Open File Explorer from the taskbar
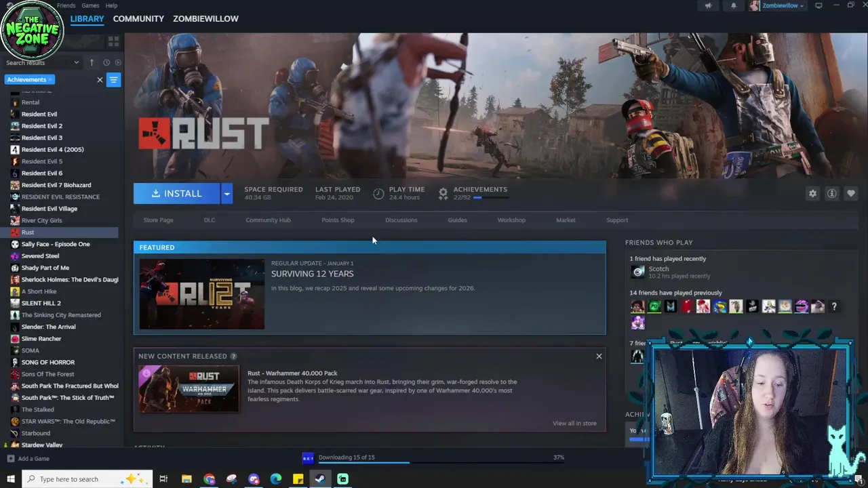This screenshot has height=488, width=868. tap(186, 479)
